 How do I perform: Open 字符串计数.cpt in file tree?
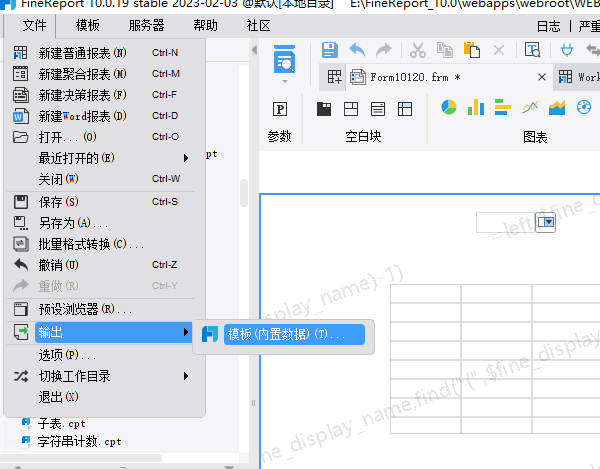pos(79,441)
